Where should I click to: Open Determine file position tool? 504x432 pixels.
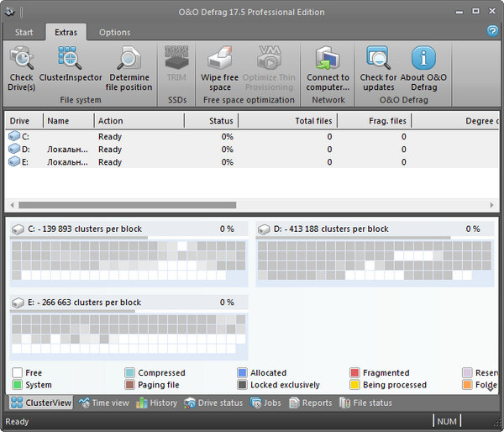pyautogui.click(x=129, y=69)
